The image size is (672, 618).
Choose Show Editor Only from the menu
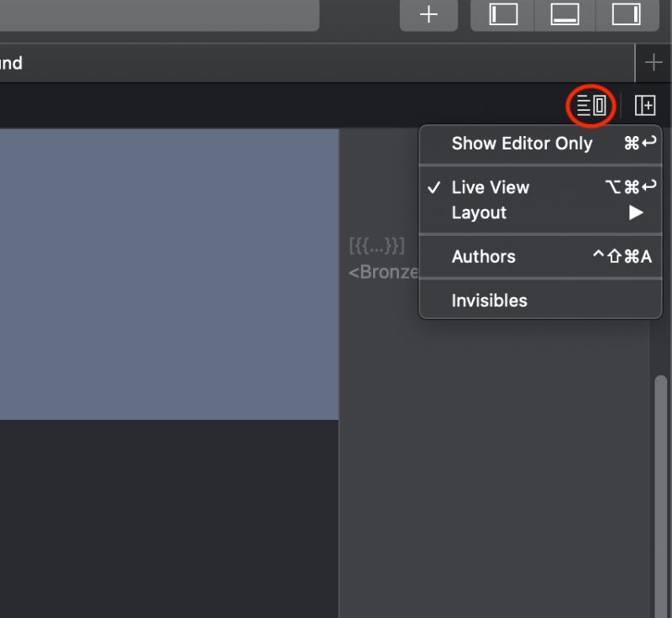pyautogui.click(x=522, y=144)
